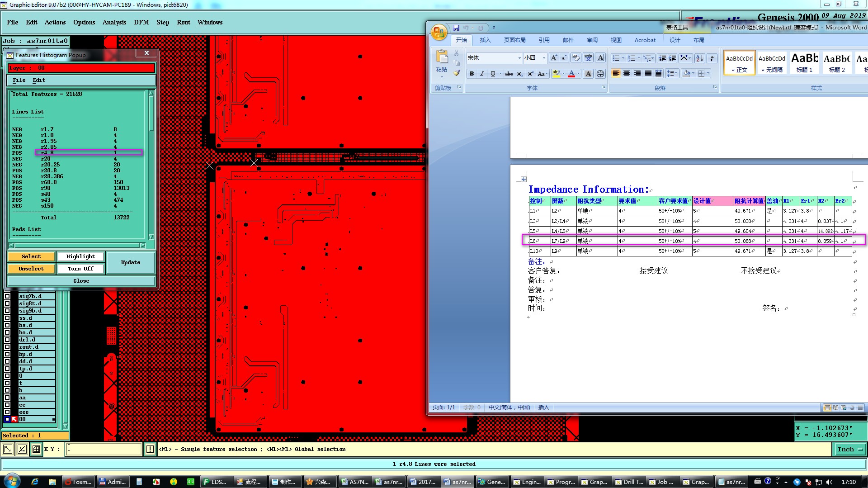Click the enclosed character icon

point(600,74)
